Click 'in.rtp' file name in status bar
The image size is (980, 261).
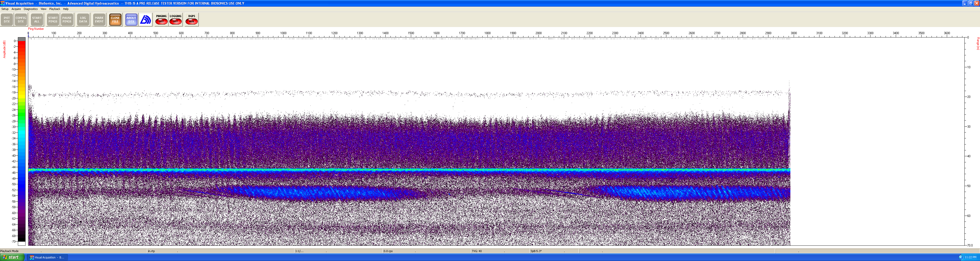point(151,251)
